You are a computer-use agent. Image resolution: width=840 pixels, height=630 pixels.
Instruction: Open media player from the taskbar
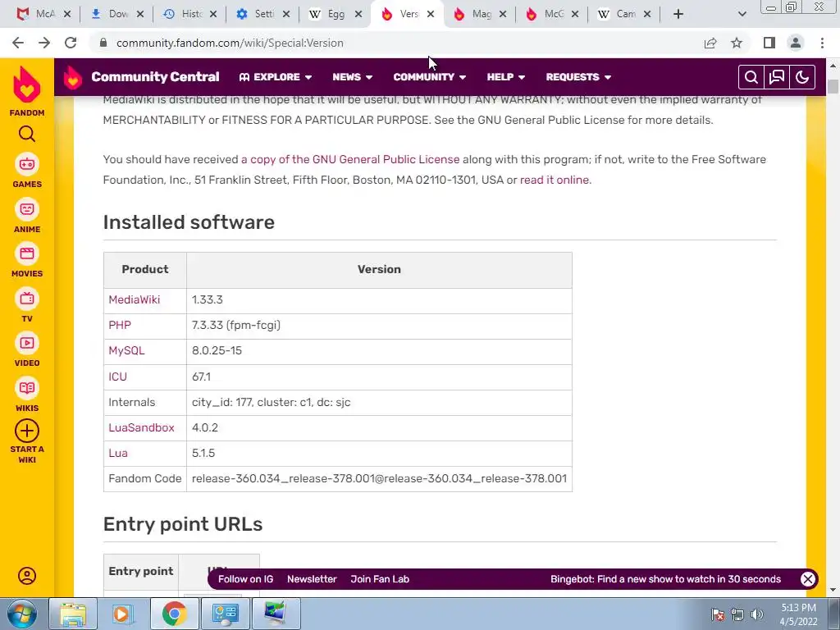[x=121, y=614]
